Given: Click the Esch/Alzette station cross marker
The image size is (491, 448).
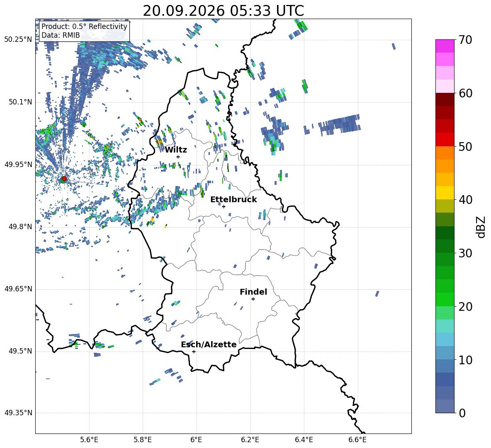Looking at the screenshot, I should pyautogui.click(x=194, y=351).
